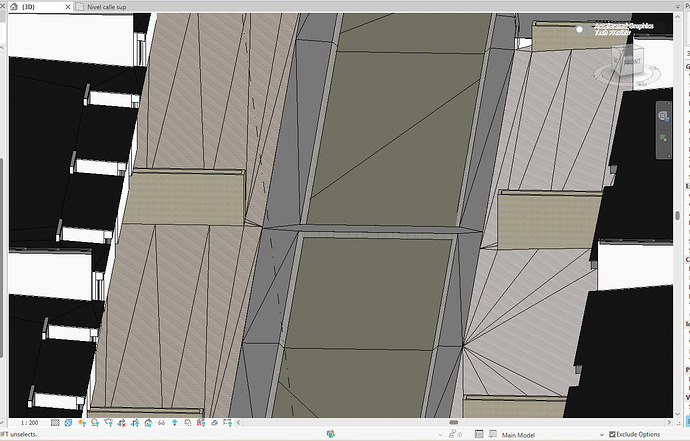Click the Steering Wheels icon on navigation bar
Viewport: 690px width, 441px height.
tap(663, 116)
